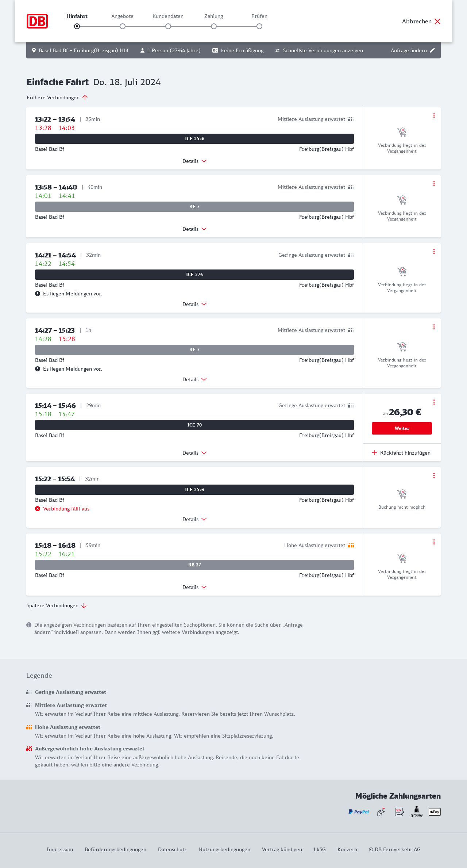This screenshot has width=467, height=868.
Task: Open three-dot menu for ICE 70 connection
Action: tap(434, 402)
